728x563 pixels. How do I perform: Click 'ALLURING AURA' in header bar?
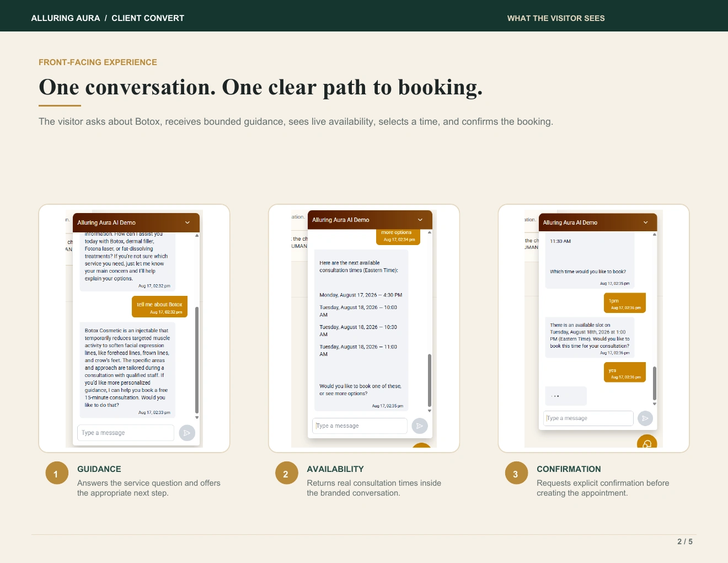[x=66, y=18]
